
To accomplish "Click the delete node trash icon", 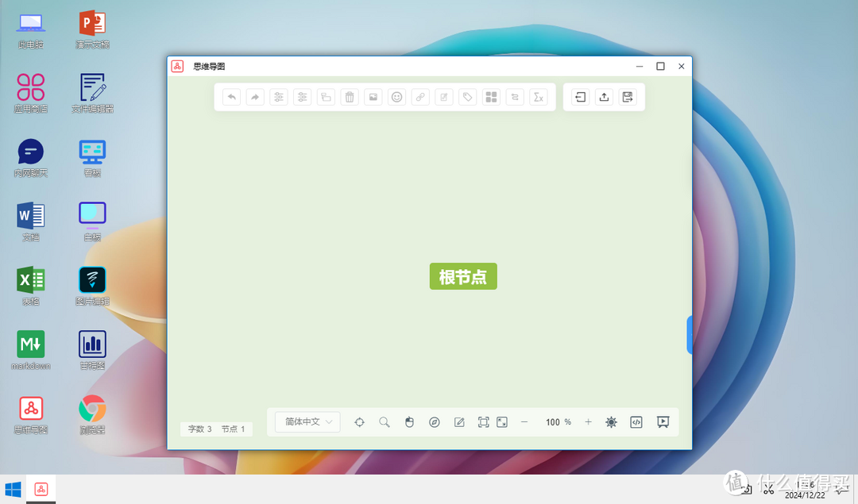I will pos(350,97).
